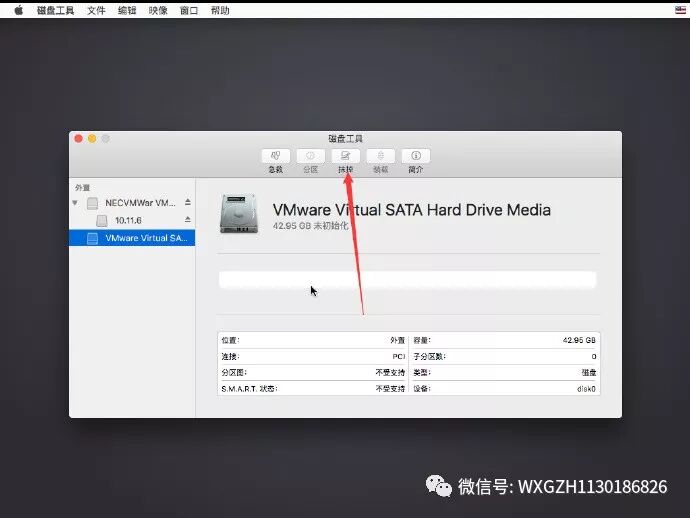This screenshot has height=518, width=690.
Task: Click the Info (简介) toolbar icon
Action: (x=416, y=156)
